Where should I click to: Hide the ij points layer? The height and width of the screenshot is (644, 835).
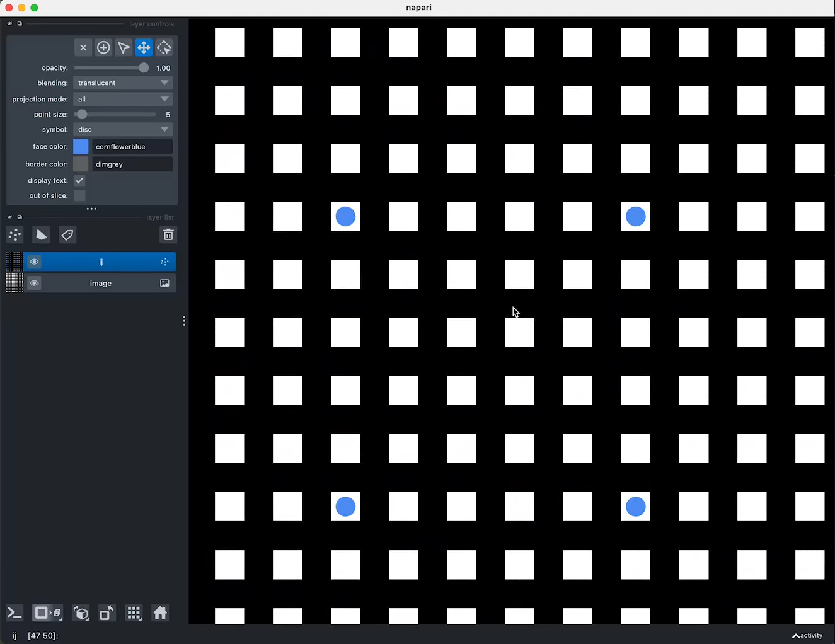click(34, 262)
